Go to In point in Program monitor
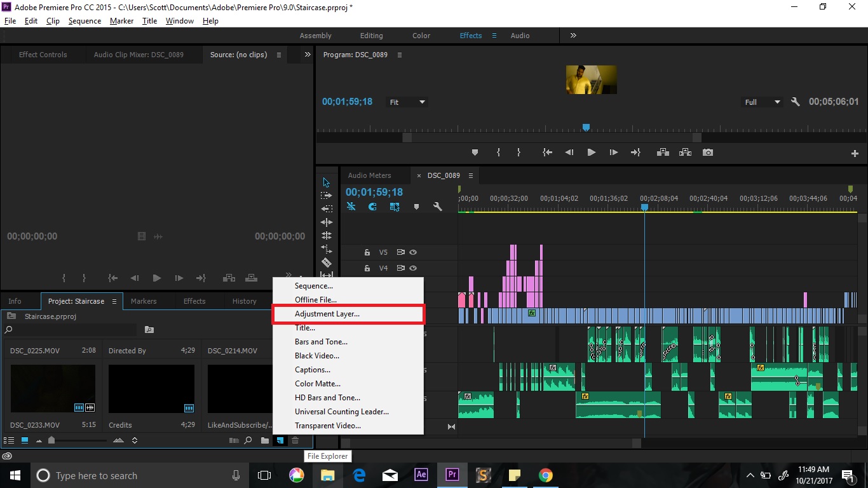868x488 pixels. (x=546, y=152)
